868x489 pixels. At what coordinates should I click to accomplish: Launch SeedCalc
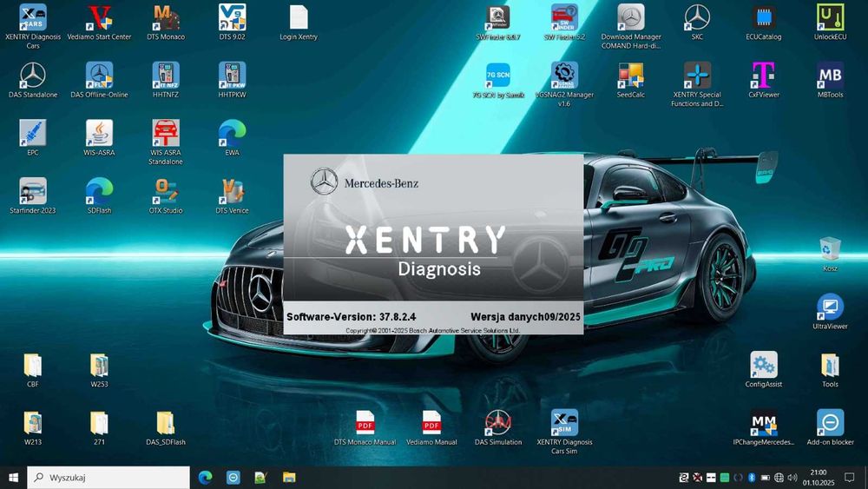[x=630, y=76]
